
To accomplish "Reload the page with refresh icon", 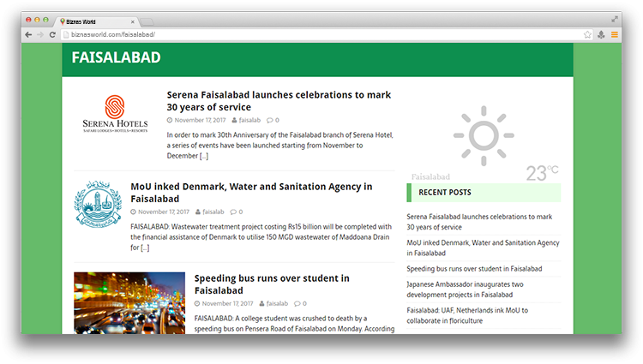I will click(x=52, y=34).
